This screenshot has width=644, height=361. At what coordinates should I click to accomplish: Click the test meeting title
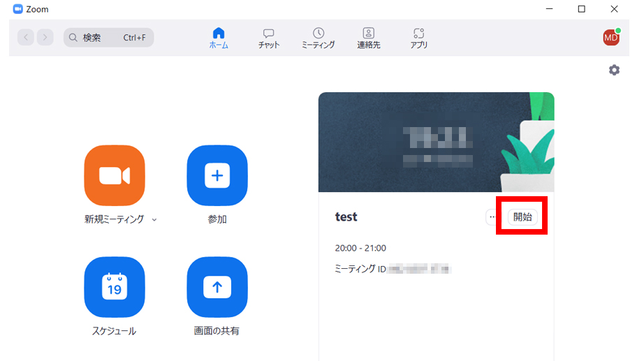(x=346, y=217)
